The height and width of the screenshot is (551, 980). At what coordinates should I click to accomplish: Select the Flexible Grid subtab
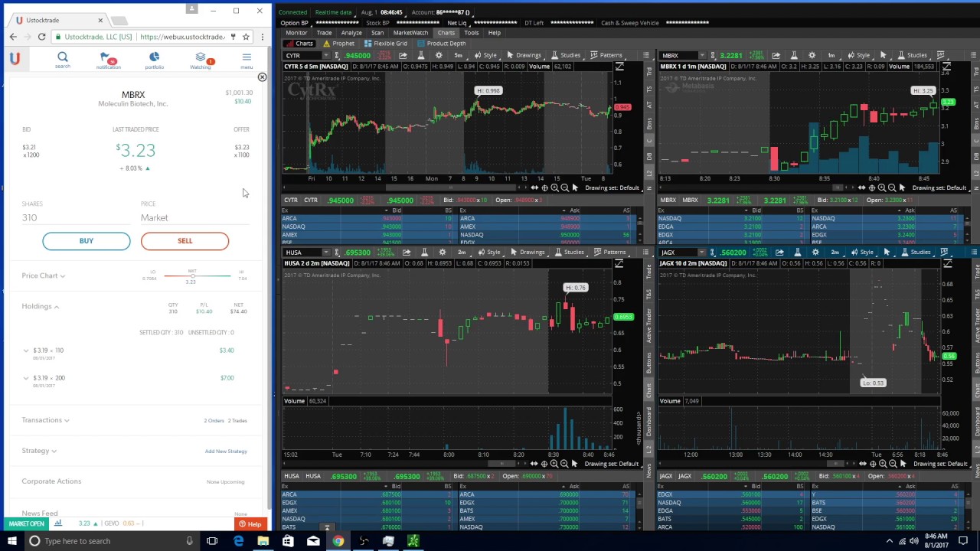pos(386,44)
